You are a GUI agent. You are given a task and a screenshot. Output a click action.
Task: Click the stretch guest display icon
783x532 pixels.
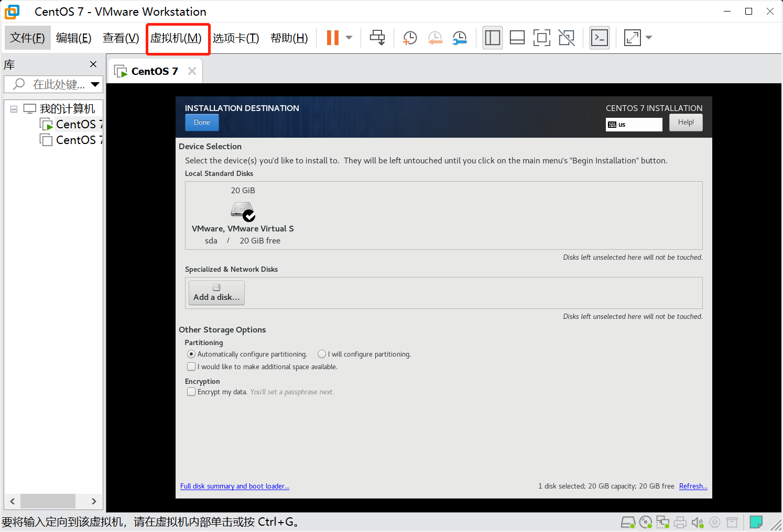point(633,38)
